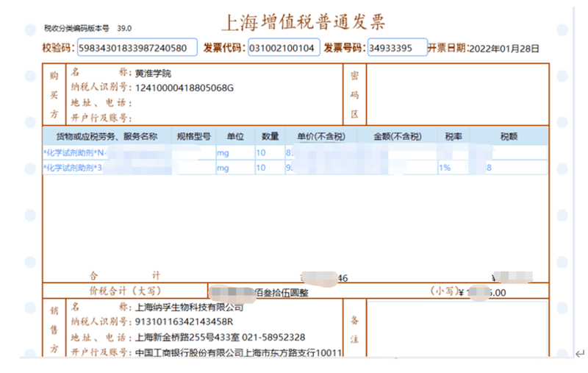The width and height of the screenshot is (588, 373).
Task: Click the 1% tax rate cell
Action: pos(445,168)
